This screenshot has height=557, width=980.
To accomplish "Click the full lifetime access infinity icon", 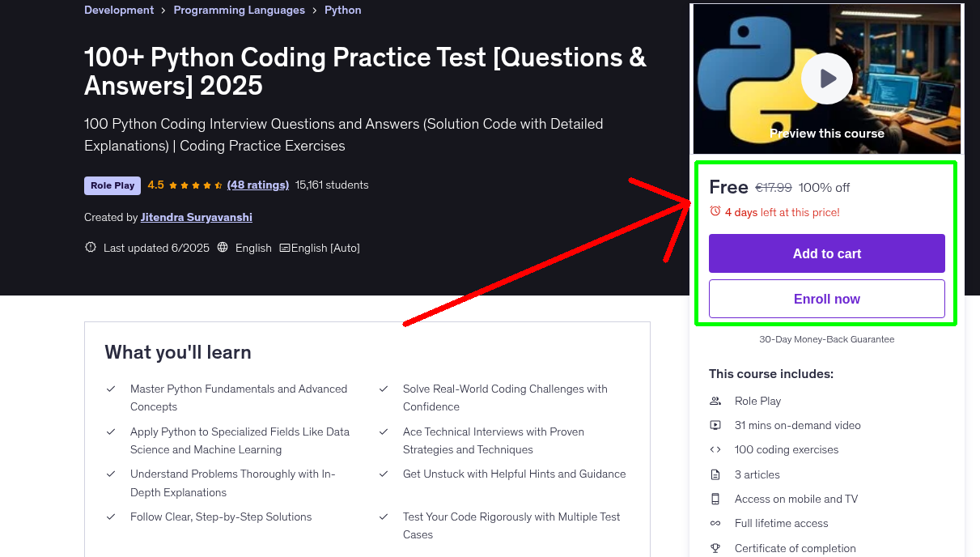I will [715, 523].
